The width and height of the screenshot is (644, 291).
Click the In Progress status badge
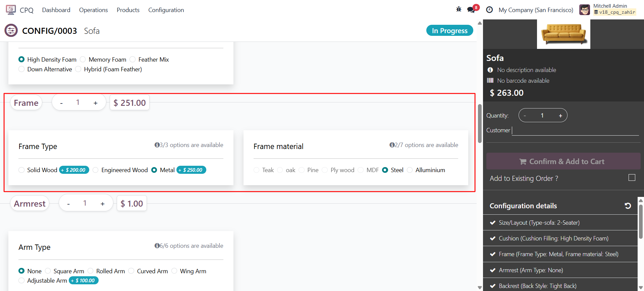coord(449,30)
